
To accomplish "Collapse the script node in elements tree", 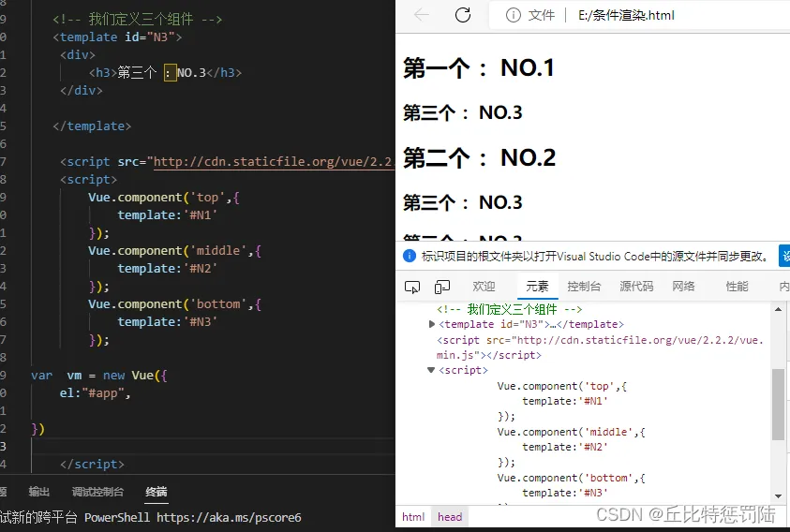I will coord(431,370).
